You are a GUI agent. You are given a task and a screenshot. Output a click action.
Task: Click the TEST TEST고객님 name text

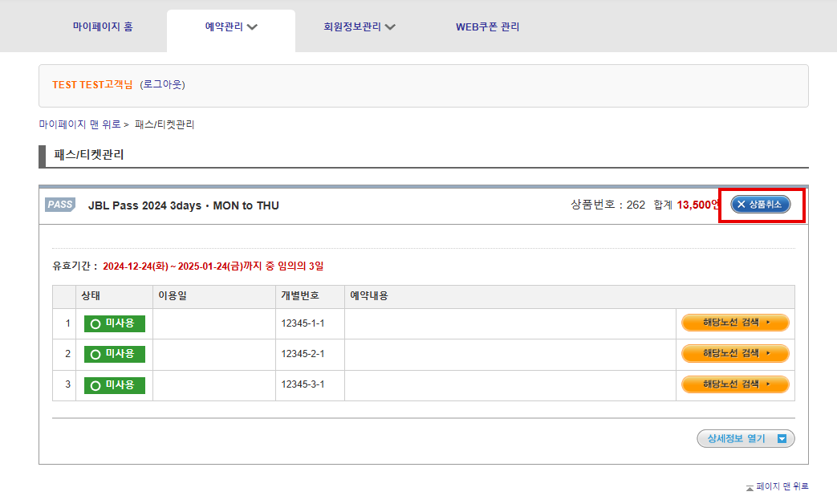[x=92, y=84]
